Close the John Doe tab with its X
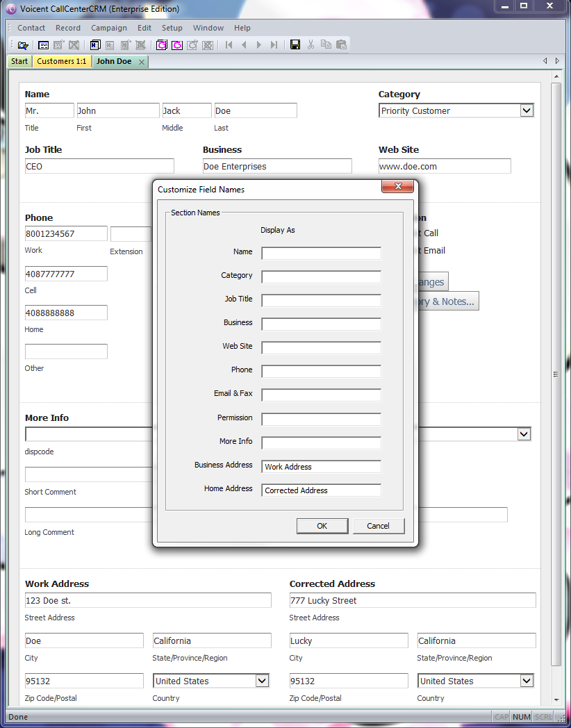 pos(142,62)
